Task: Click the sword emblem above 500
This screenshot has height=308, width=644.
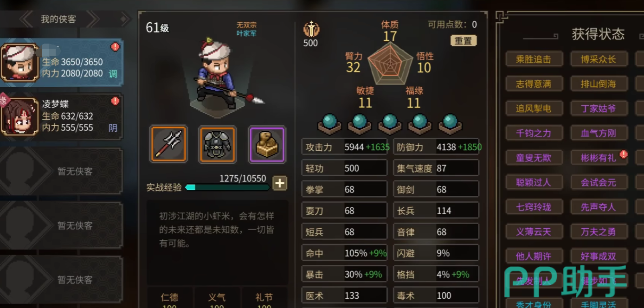Action: click(310, 29)
